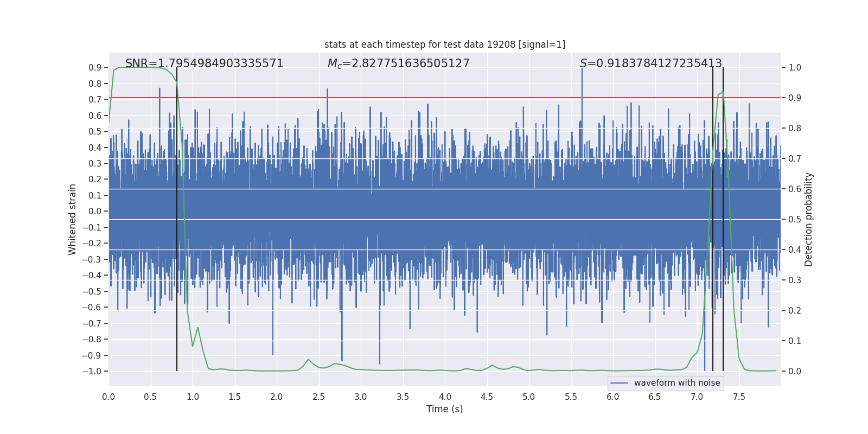Click time axis tick label 4.0
This screenshot has height=434, width=868.
point(445,397)
